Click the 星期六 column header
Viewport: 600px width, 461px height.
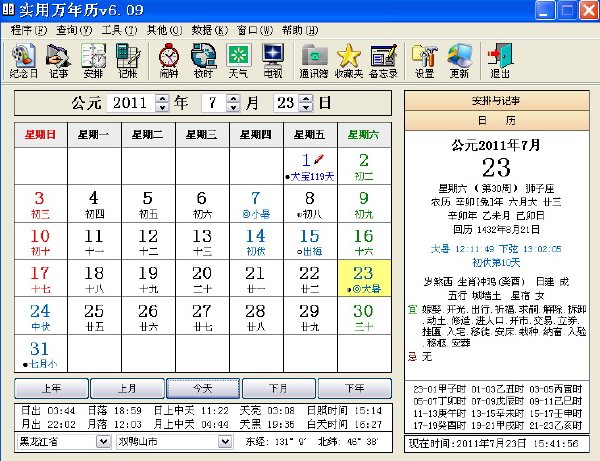[364, 135]
